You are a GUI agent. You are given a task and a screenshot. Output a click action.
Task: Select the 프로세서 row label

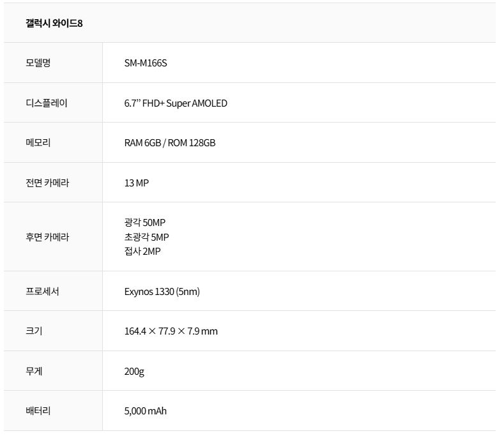(43, 291)
